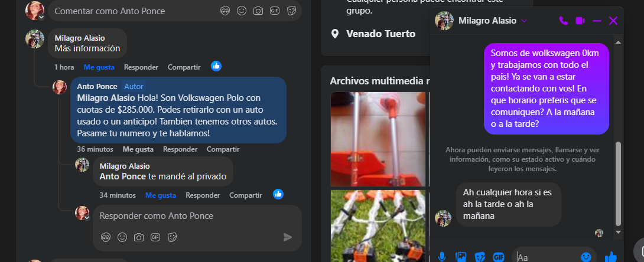Open chat settings dropdown next to Milagro Alasio

pos(524,21)
